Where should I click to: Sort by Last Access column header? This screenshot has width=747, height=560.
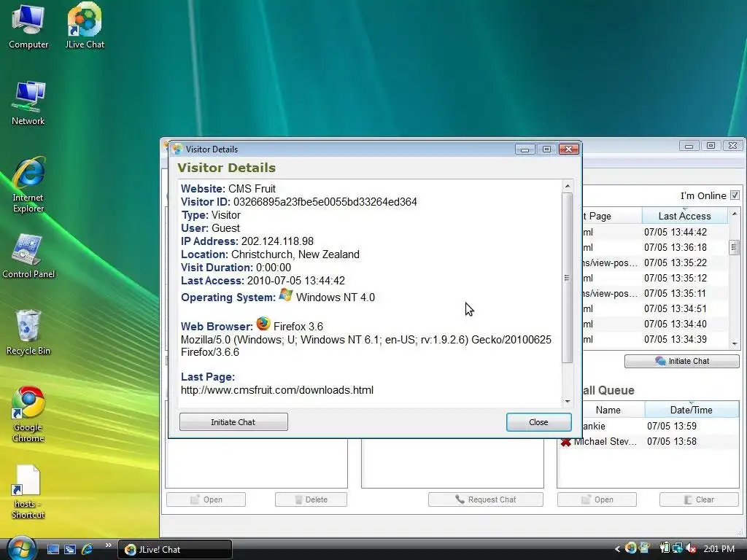pos(684,216)
